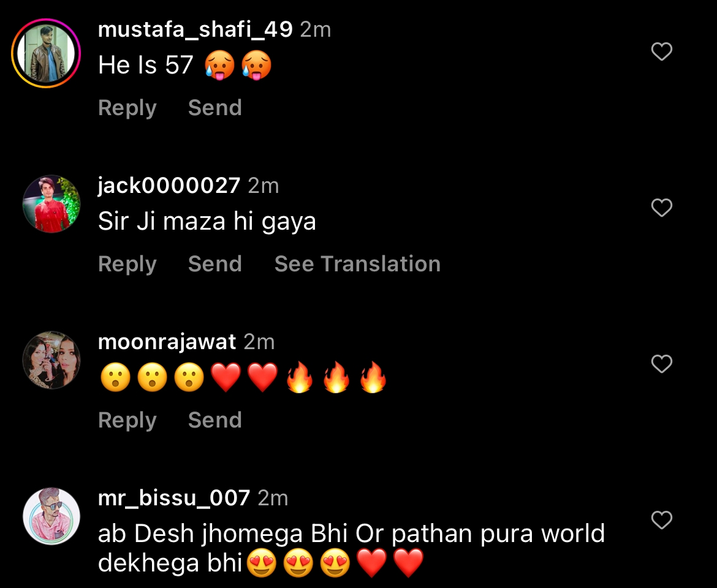This screenshot has width=717, height=588.
Task: Send moonrajawat's emoji comment
Action: click(x=215, y=420)
